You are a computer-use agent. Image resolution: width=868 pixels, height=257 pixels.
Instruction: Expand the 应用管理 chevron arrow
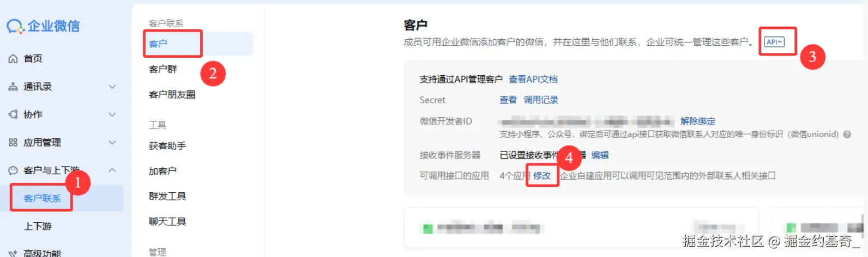click(x=112, y=143)
